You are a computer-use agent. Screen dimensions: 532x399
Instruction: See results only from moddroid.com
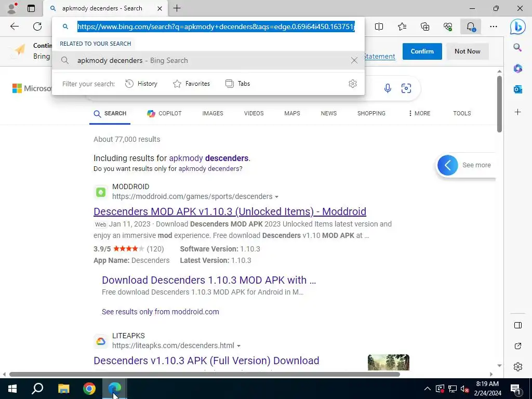click(160, 312)
